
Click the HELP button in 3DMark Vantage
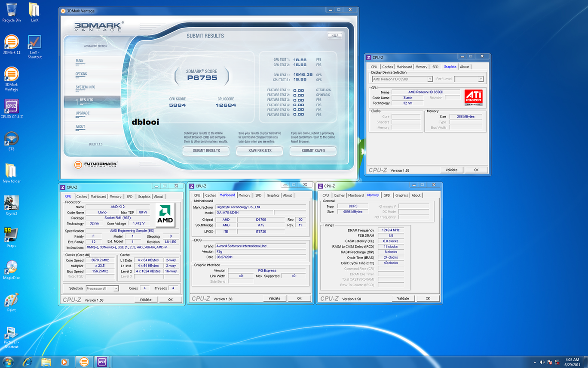pyautogui.click(x=335, y=36)
